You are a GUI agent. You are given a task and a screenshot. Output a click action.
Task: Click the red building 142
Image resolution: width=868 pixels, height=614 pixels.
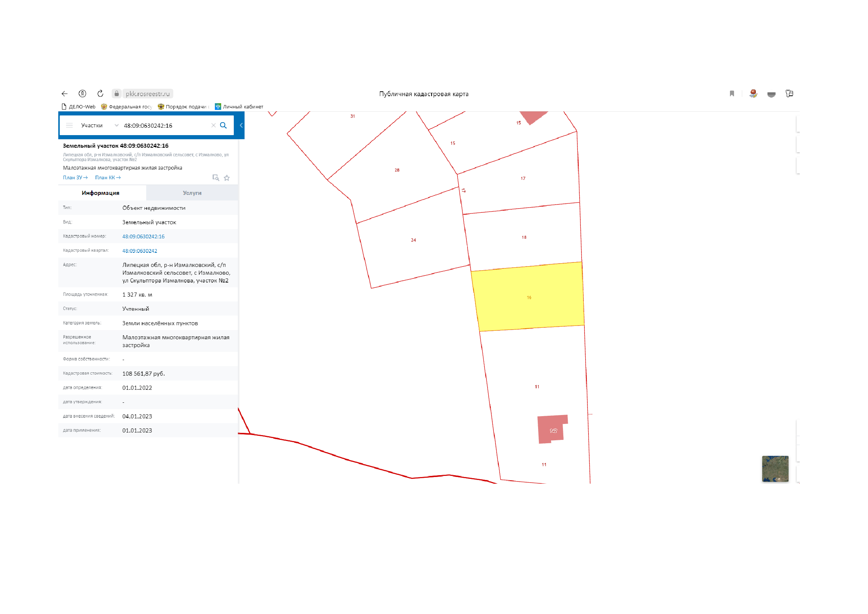[553, 430]
